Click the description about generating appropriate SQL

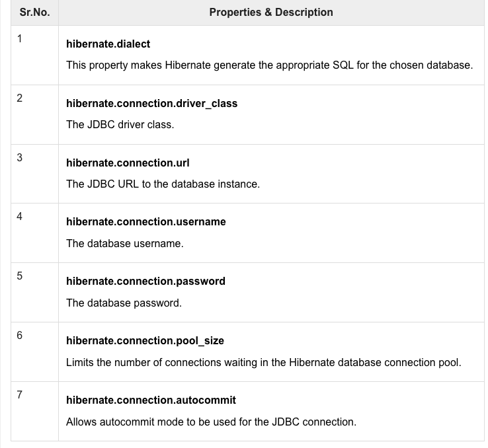point(270,65)
